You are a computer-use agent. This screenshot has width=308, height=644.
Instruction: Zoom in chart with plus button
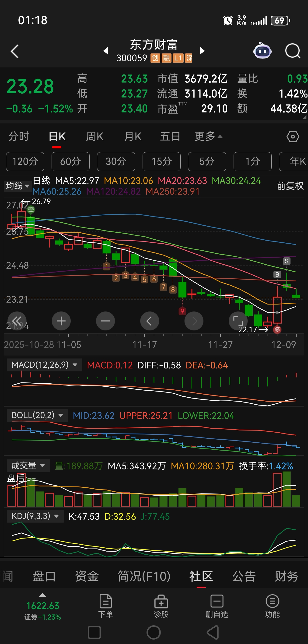[x=61, y=321]
